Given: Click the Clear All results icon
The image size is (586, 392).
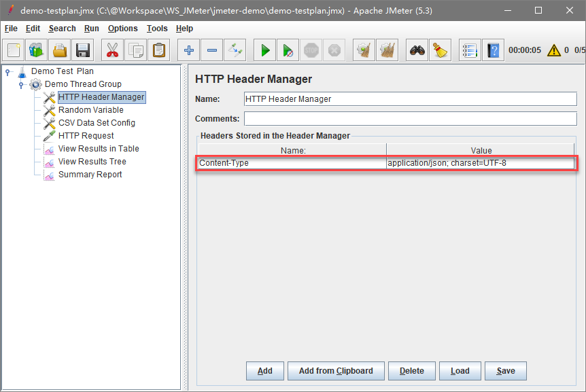Looking at the screenshot, I should click(x=387, y=50).
